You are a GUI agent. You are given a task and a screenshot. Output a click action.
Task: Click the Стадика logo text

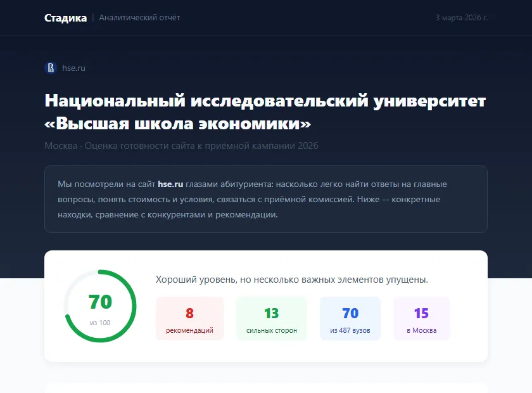click(x=65, y=18)
